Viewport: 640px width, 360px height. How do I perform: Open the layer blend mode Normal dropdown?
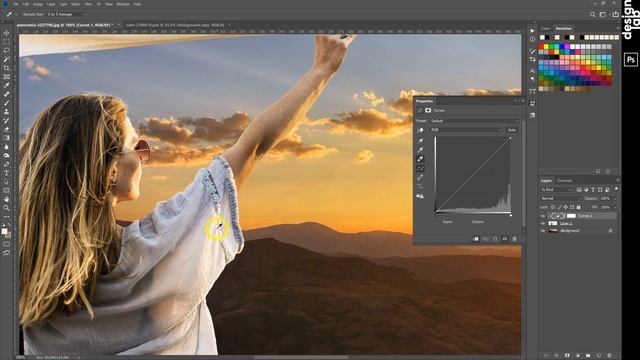(561, 198)
